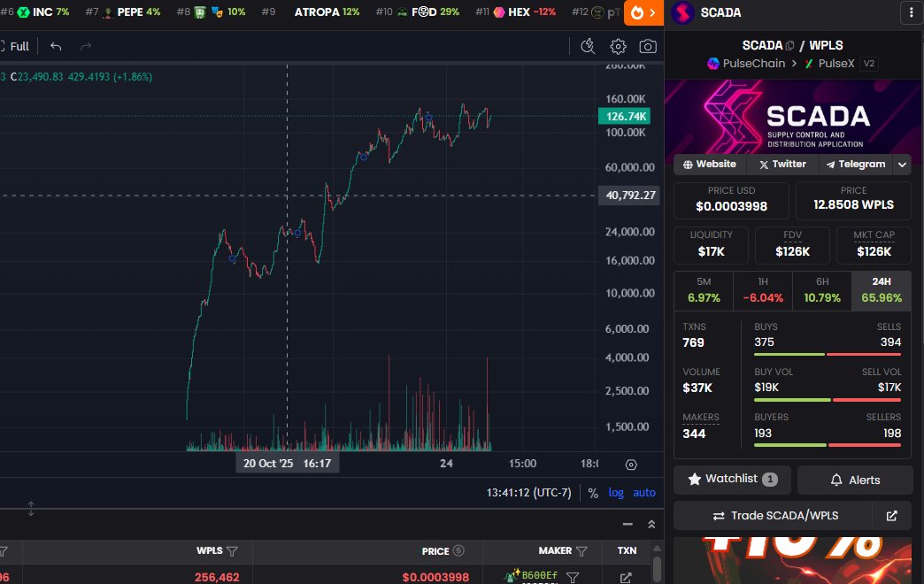Redo the chart action
This screenshot has width=924, height=584.
(86, 47)
